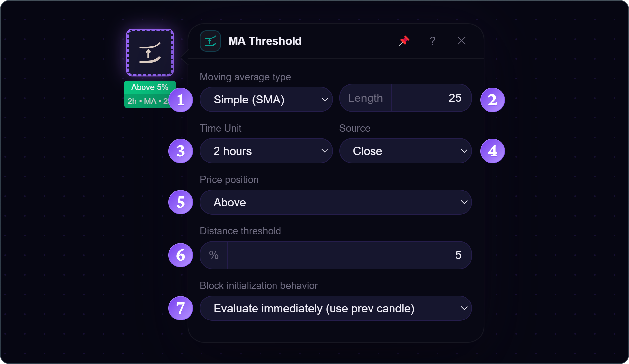Viewport: 629px width, 364px height.
Task: Click the MA Threshold header icon
Action: tap(210, 41)
